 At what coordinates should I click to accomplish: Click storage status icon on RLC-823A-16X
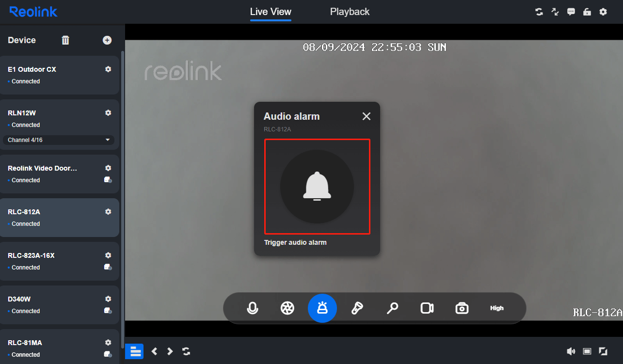(x=108, y=267)
